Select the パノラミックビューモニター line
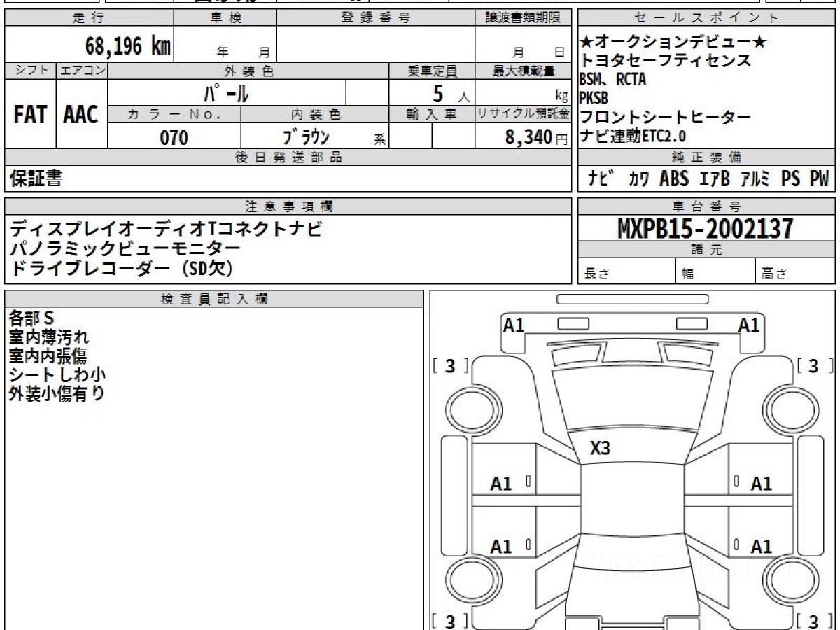This screenshot has height=630, width=840. [125, 248]
